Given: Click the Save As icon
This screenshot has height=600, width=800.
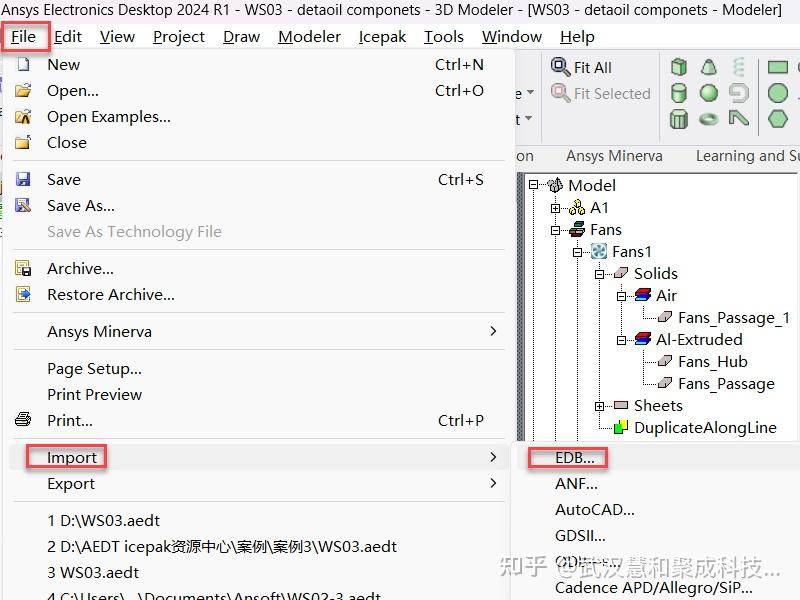Looking at the screenshot, I should (23, 205).
